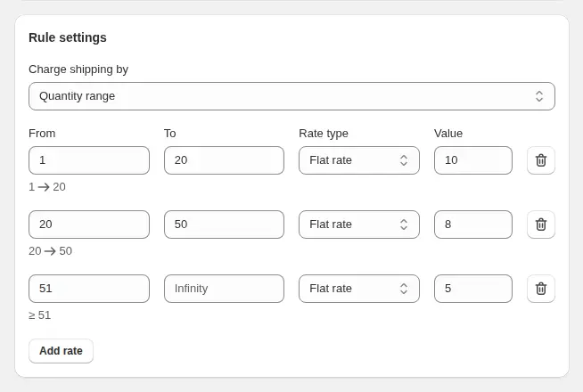
Task: Delete the 20 to 50 rate row
Action: (x=540, y=225)
